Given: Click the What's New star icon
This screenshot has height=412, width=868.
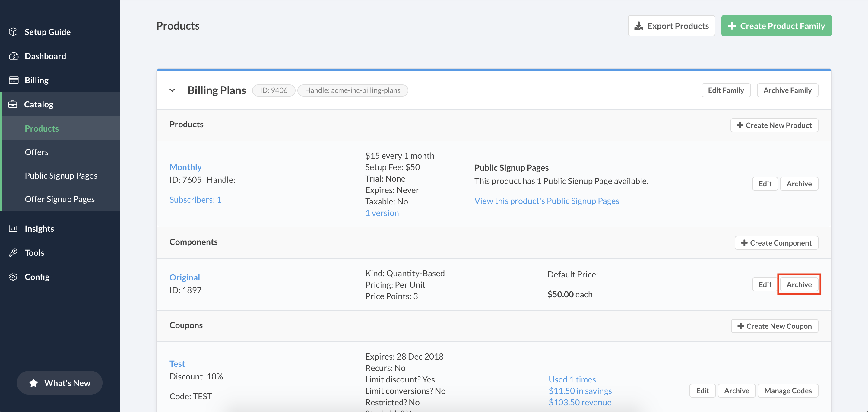Looking at the screenshot, I should tap(33, 383).
